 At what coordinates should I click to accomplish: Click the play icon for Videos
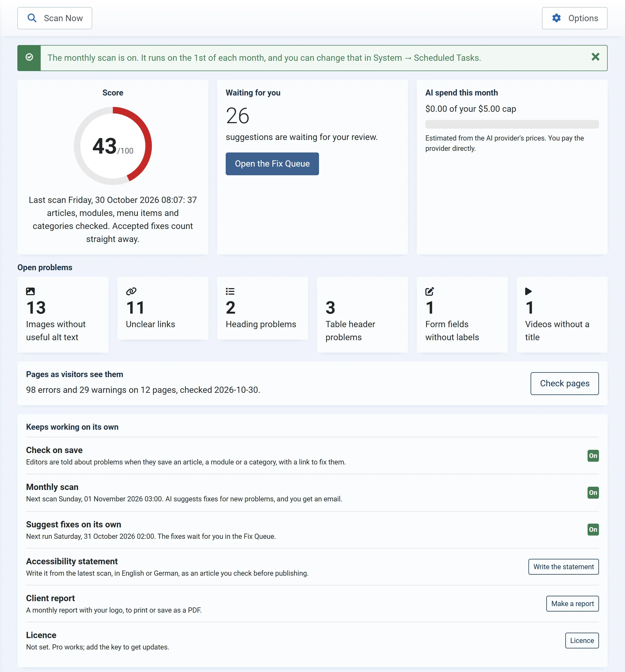click(x=529, y=291)
